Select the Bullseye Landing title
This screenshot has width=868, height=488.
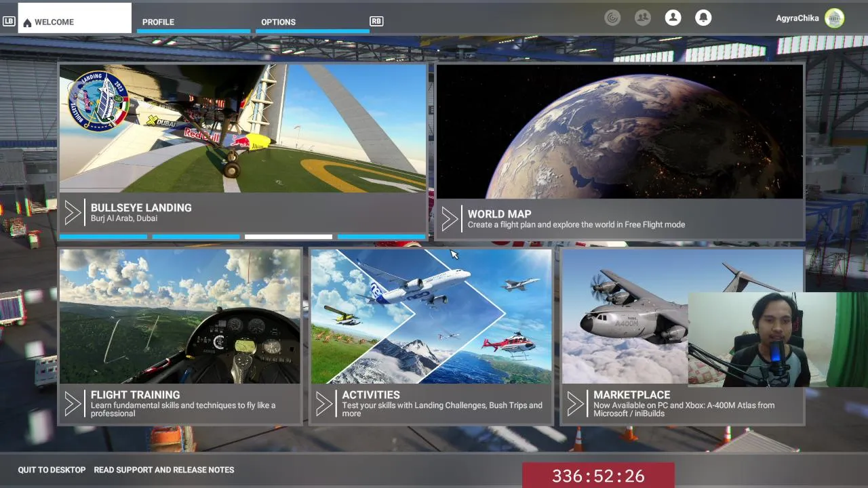141,208
